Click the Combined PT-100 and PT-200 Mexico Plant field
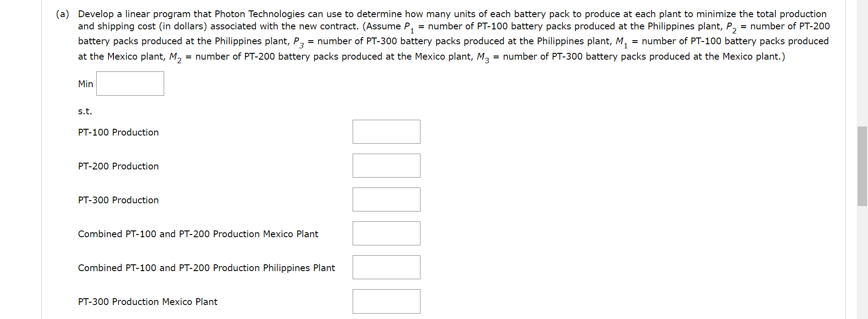This screenshot has height=319, width=868. [386, 233]
